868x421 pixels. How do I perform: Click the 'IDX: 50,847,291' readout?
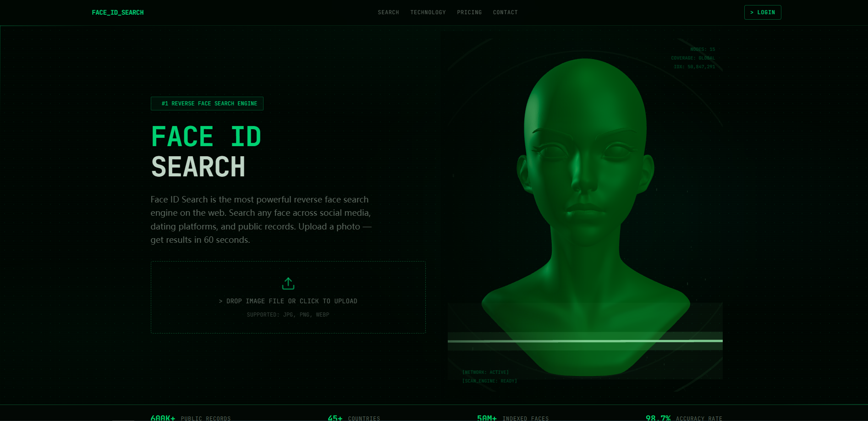tap(694, 67)
